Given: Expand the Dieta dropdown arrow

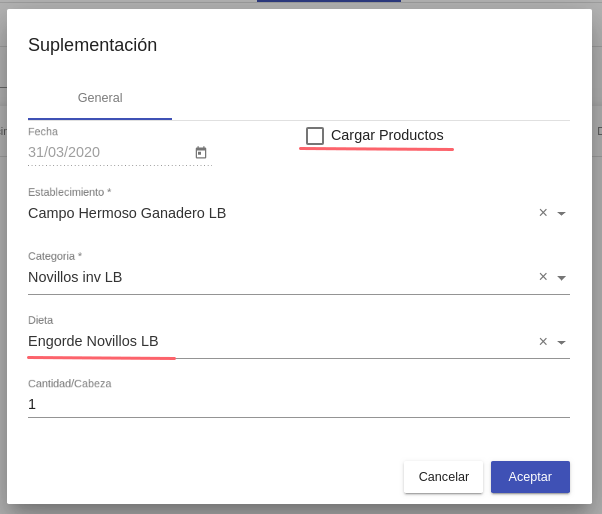Looking at the screenshot, I should [561, 342].
